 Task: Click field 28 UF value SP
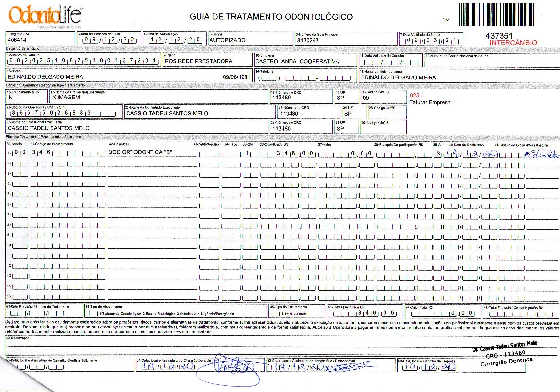pyautogui.click(x=340, y=129)
